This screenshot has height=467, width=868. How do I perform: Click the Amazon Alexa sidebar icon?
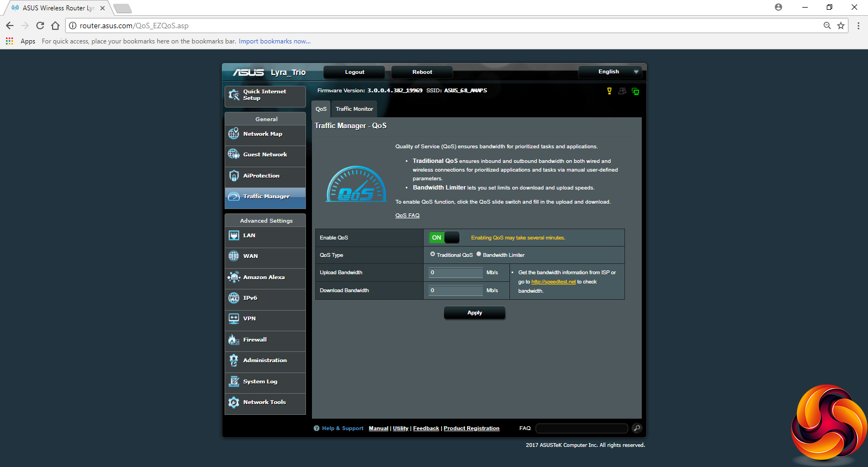coord(234,277)
